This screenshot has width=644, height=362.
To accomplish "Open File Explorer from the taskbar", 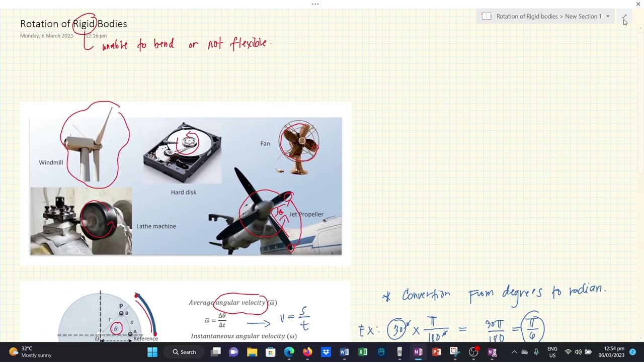I will 252,352.
